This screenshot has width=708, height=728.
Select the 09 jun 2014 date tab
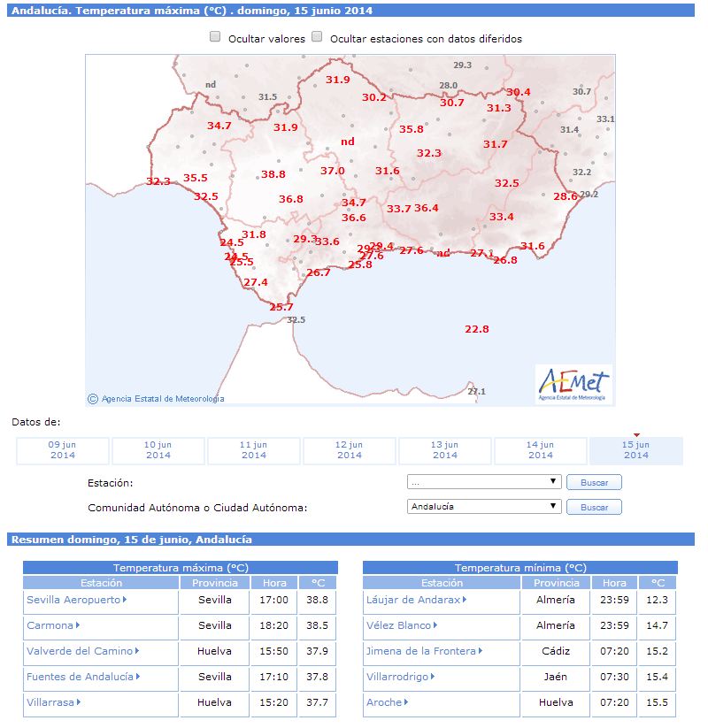coord(63,450)
